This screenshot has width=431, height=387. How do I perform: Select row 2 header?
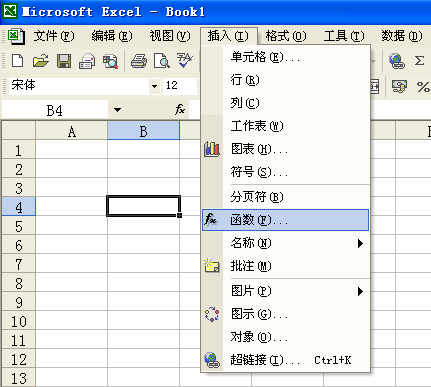click(x=19, y=169)
